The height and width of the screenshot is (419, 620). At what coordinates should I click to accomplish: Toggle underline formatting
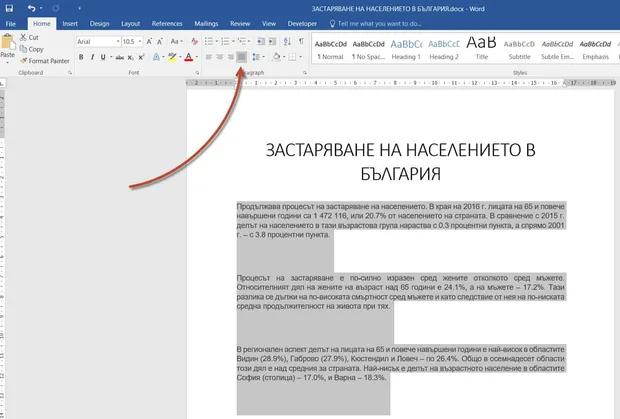click(x=103, y=57)
